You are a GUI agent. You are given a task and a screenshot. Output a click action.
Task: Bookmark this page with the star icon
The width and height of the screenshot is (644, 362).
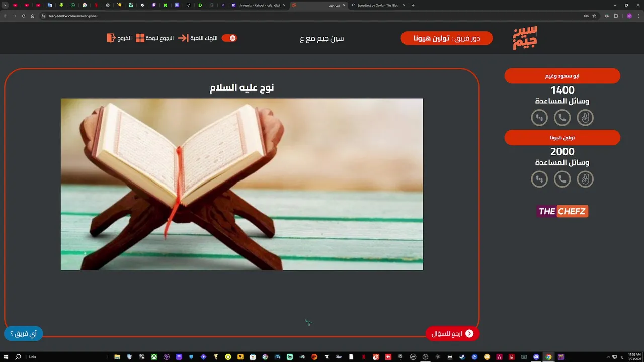point(594,16)
